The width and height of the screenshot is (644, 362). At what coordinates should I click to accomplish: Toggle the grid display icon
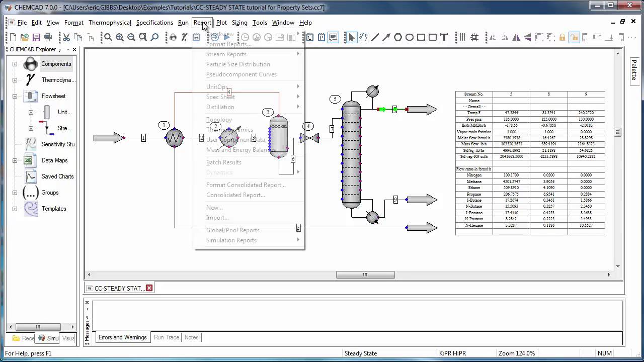462,37
